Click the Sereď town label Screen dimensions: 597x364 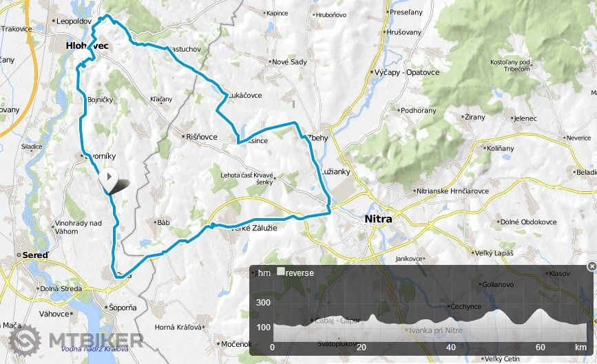click(x=35, y=255)
